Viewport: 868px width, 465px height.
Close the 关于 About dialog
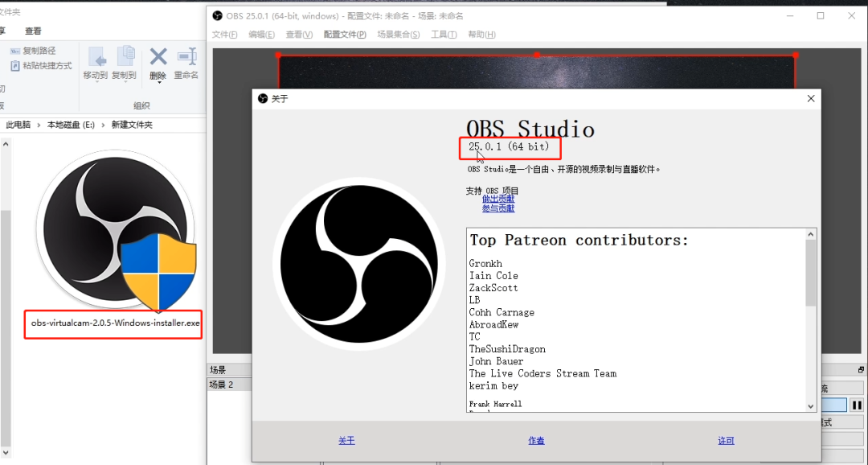pos(811,99)
